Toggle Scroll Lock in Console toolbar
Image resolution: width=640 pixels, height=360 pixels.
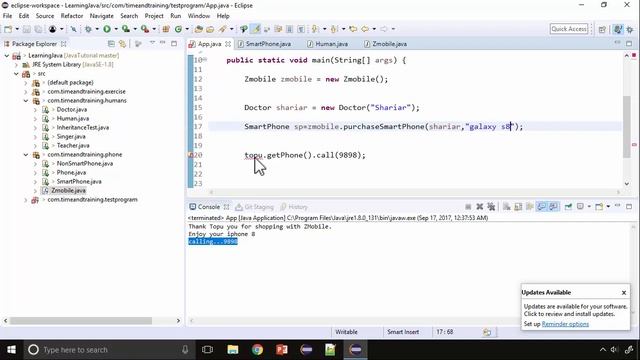pos(518,207)
